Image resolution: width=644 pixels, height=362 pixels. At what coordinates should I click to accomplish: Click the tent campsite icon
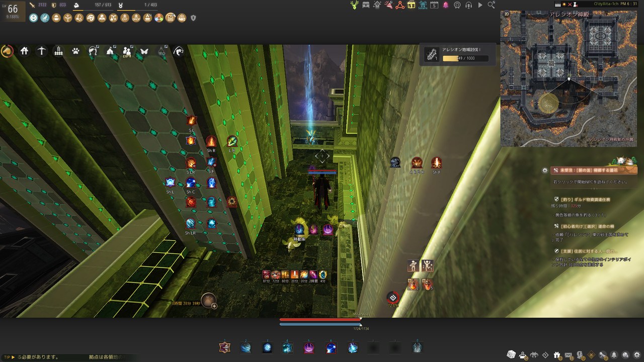(110, 51)
